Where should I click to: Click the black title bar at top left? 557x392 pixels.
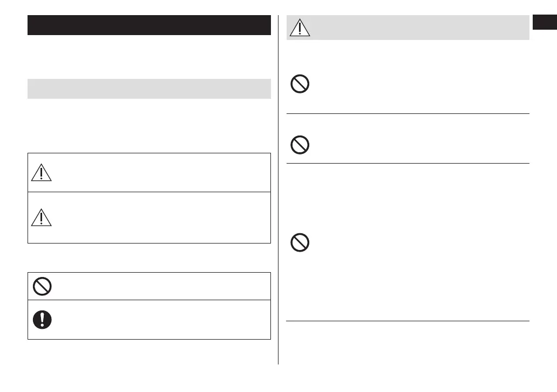pyautogui.click(x=149, y=25)
